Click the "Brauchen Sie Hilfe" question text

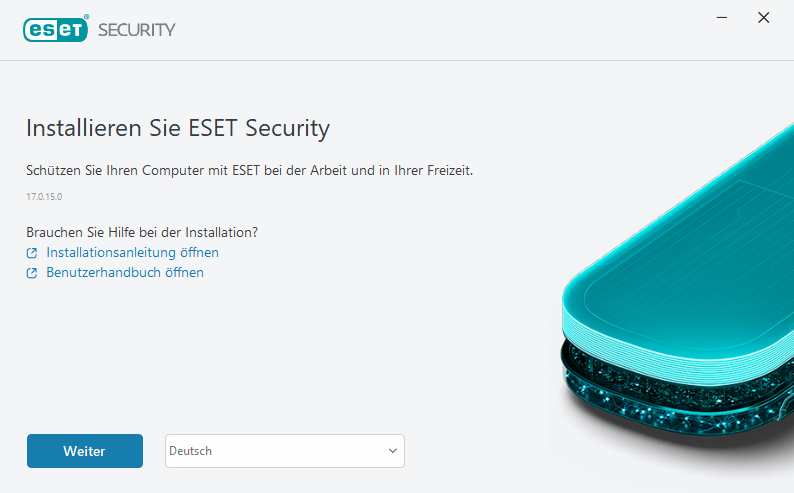pos(142,232)
